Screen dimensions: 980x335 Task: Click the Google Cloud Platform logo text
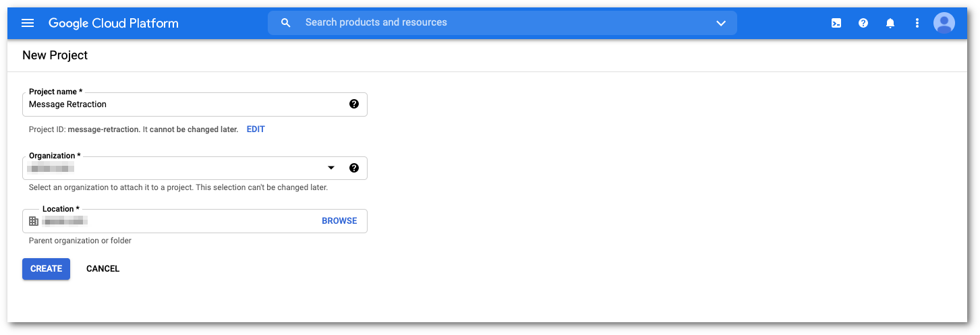pos(113,23)
